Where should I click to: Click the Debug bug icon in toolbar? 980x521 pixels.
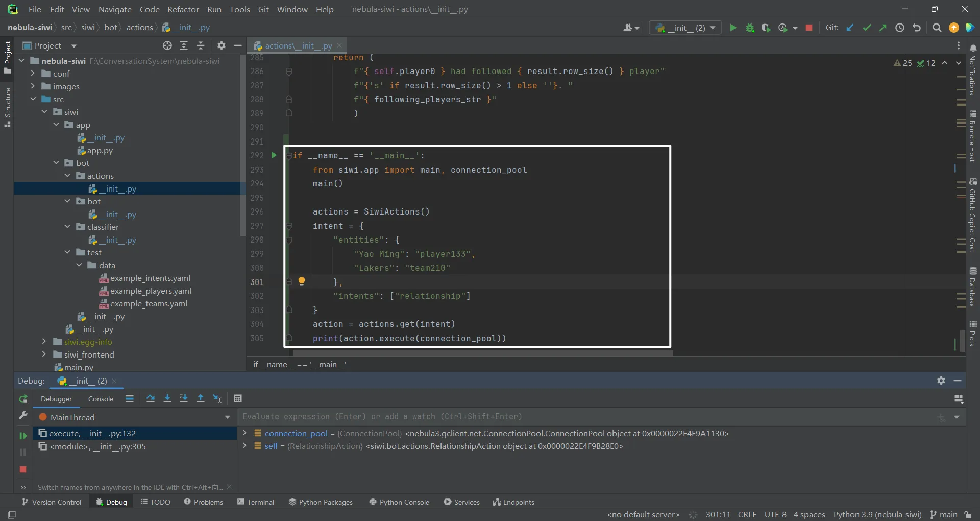750,28
